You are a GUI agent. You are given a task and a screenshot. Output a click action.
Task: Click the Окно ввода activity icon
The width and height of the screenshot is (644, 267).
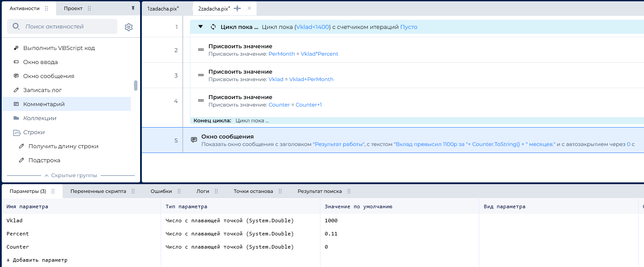pyautogui.click(x=16, y=62)
